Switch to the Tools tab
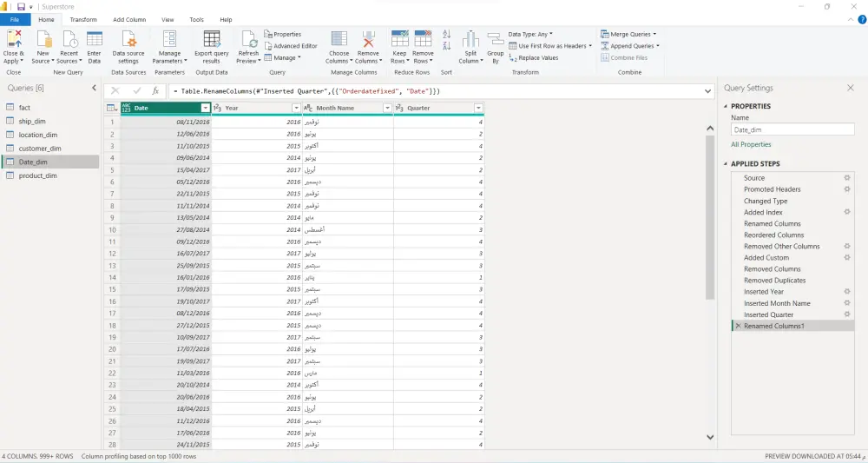The height and width of the screenshot is (463, 868). click(196, 19)
